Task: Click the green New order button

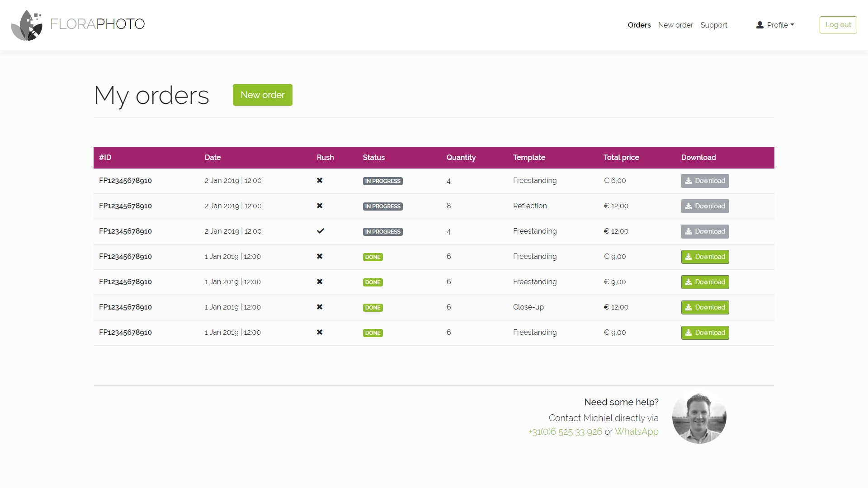Action: [263, 95]
